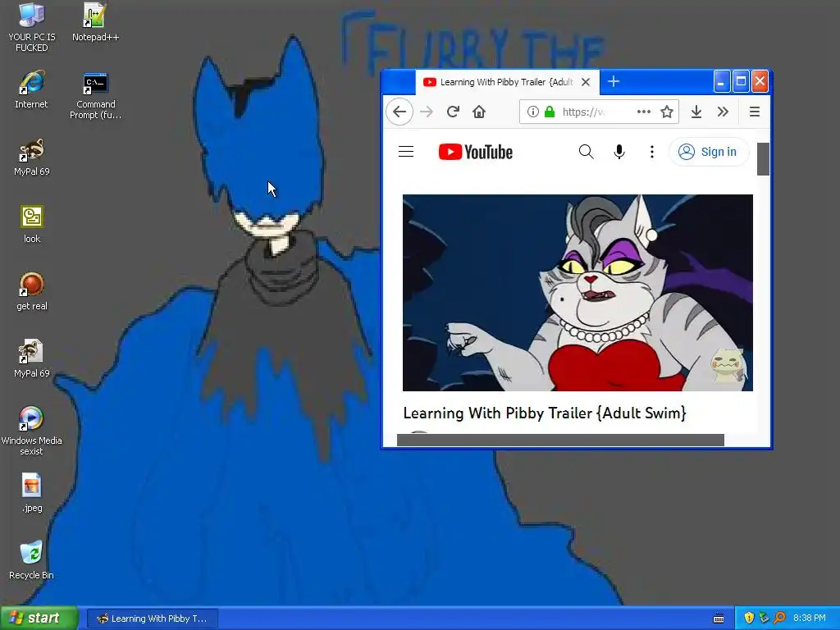Go back in the browser
The image size is (840, 630).
coord(399,112)
